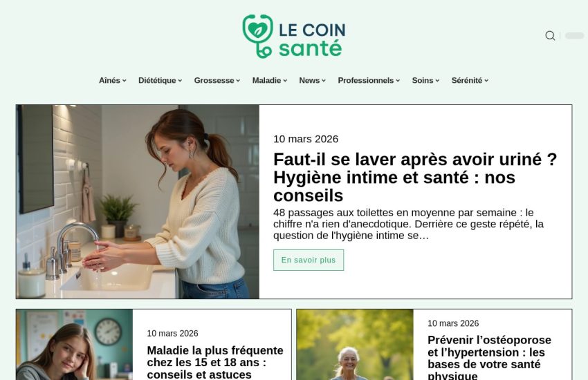Open the Maladie menu item
The image size is (588, 380).
[270, 81]
